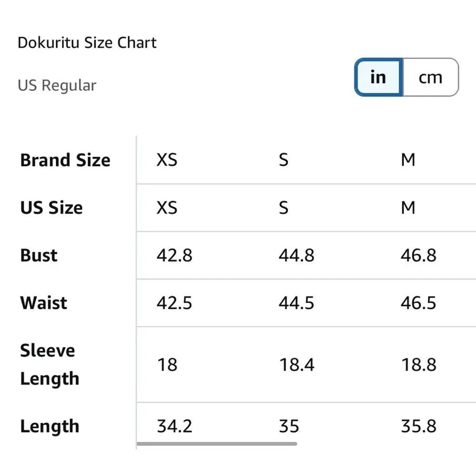This screenshot has width=476, height=476.
Task: Click the Length row header
Action: point(49,426)
